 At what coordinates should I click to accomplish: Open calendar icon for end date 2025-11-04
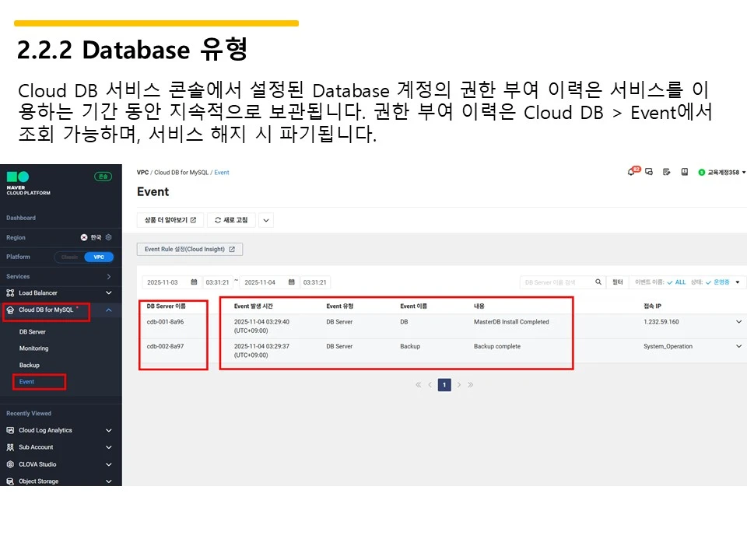(x=292, y=282)
